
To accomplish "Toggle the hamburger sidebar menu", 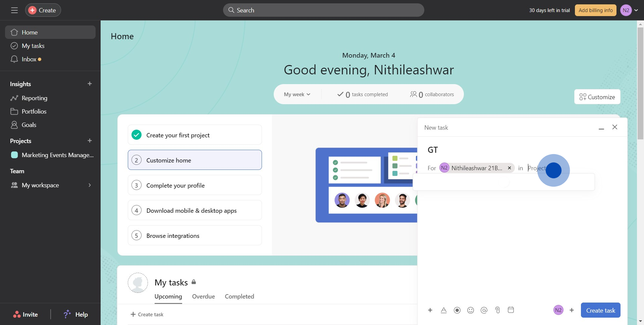I will [x=14, y=10].
